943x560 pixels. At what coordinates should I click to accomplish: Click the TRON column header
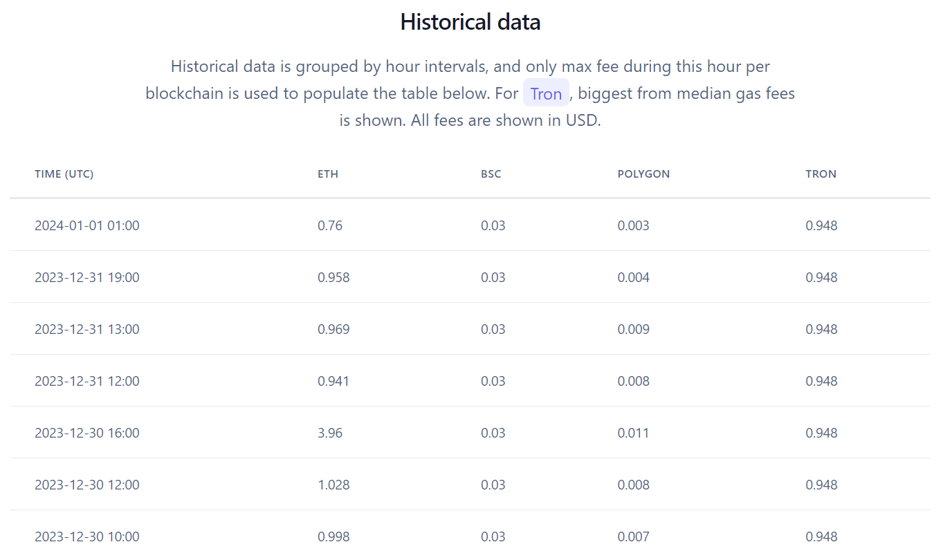(x=821, y=174)
